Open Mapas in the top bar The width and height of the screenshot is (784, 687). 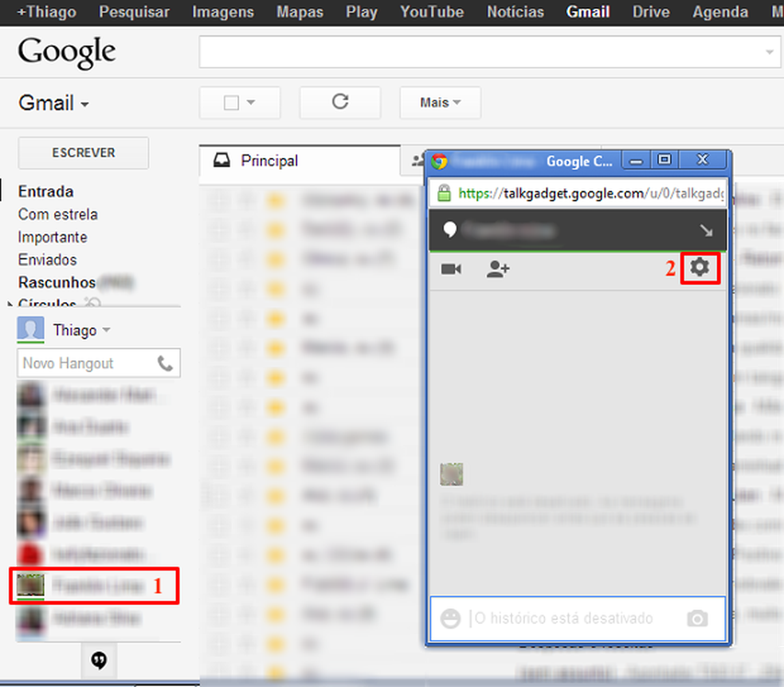click(x=300, y=12)
